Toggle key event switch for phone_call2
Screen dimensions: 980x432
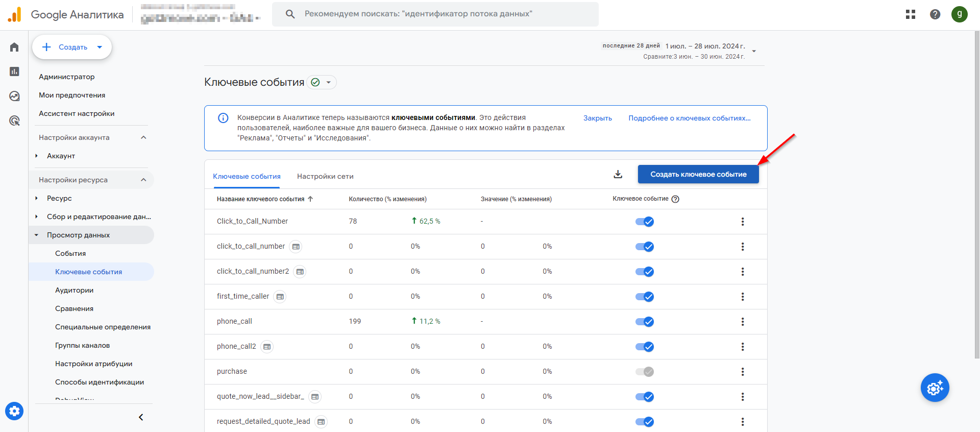pos(645,347)
